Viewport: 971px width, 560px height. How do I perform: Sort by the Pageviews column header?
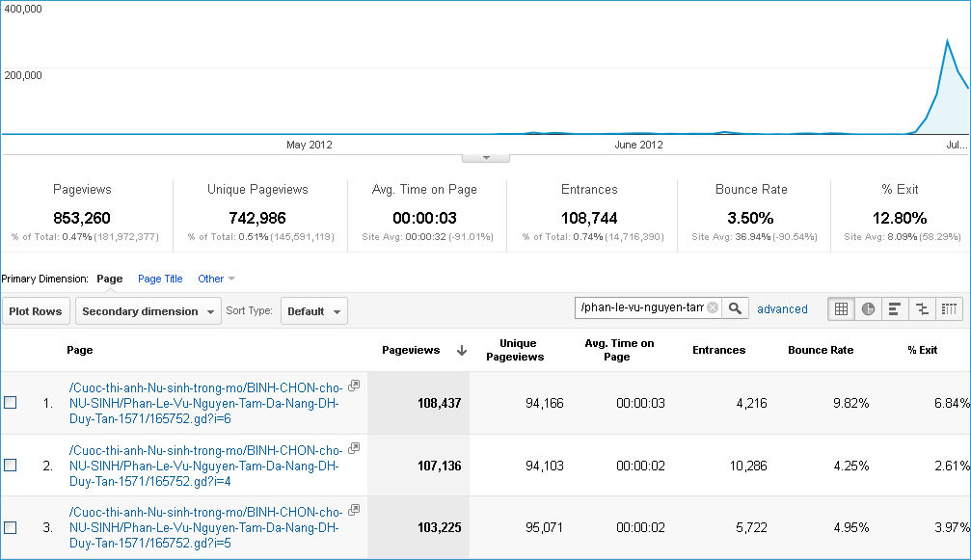tap(411, 350)
